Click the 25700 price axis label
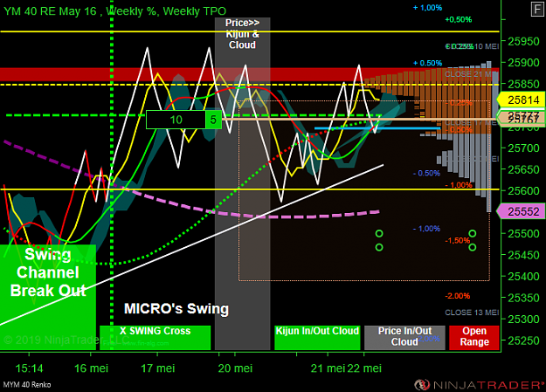 (x=523, y=148)
